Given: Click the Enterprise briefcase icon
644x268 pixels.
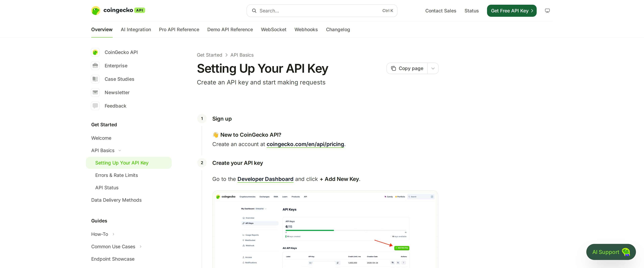Looking at the screenshot, I should (x=95, y=66).
